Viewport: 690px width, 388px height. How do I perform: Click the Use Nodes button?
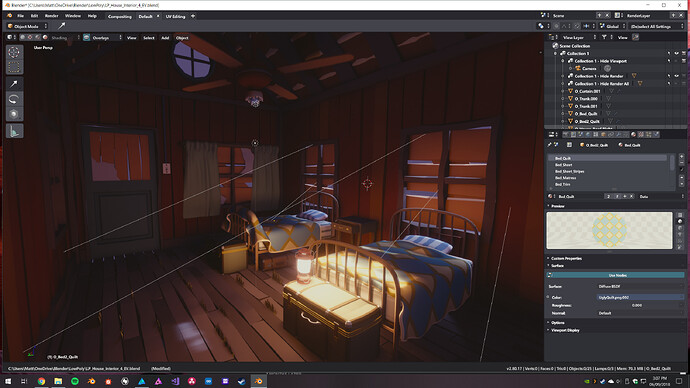coord(617,275)
